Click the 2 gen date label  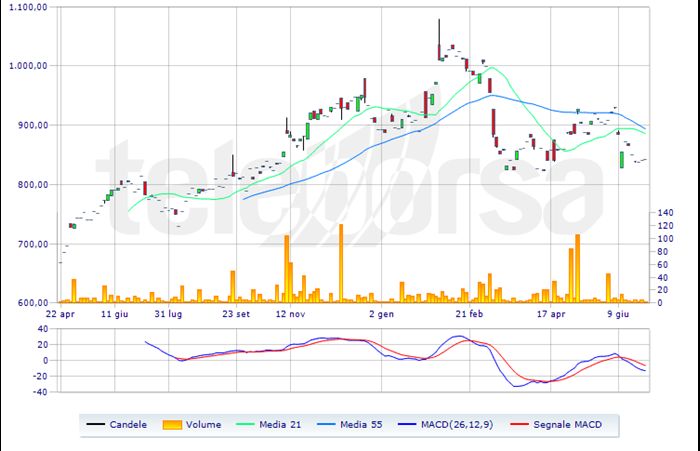click(x=381, y=314)
